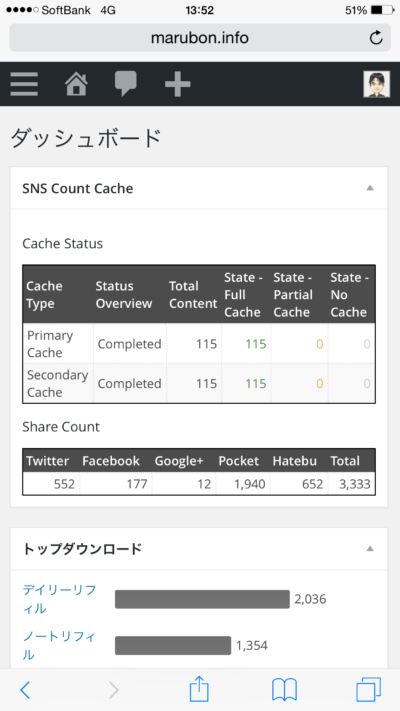Select the Primary Cache row label
Viewport: 400px width, 711px height.
[50, 344]
